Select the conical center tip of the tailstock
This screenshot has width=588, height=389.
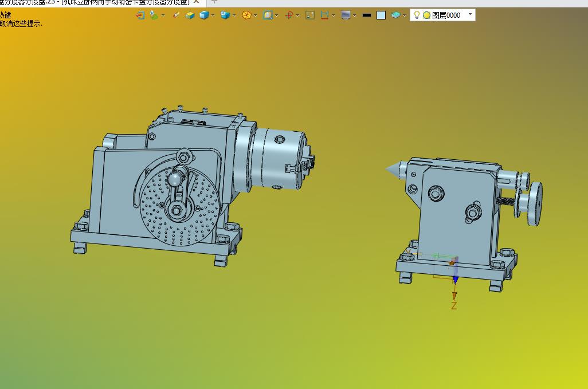tap(392, 169)
